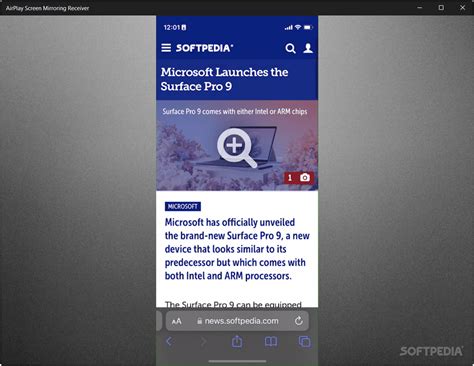Screen dimensions: 474x366
Task: Click the Softpedia logo in header
Action: (x=205, y=48)
